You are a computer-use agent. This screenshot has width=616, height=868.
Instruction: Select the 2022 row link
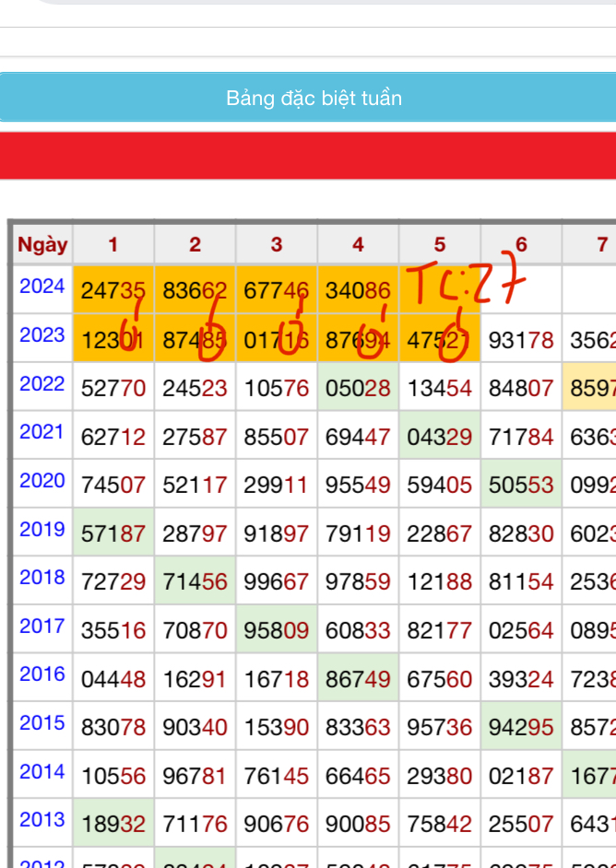[x=42, y=383]
